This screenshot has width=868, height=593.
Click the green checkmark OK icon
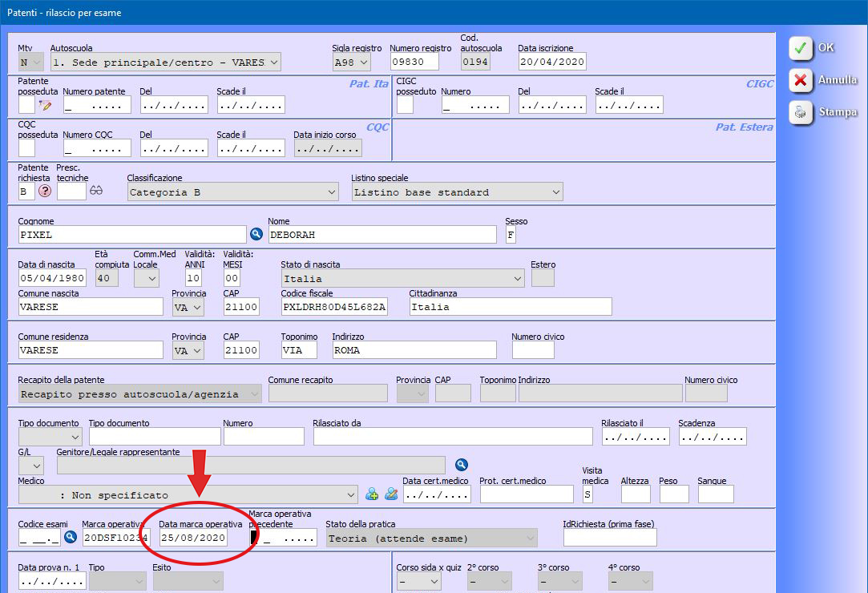coord(800,48)
